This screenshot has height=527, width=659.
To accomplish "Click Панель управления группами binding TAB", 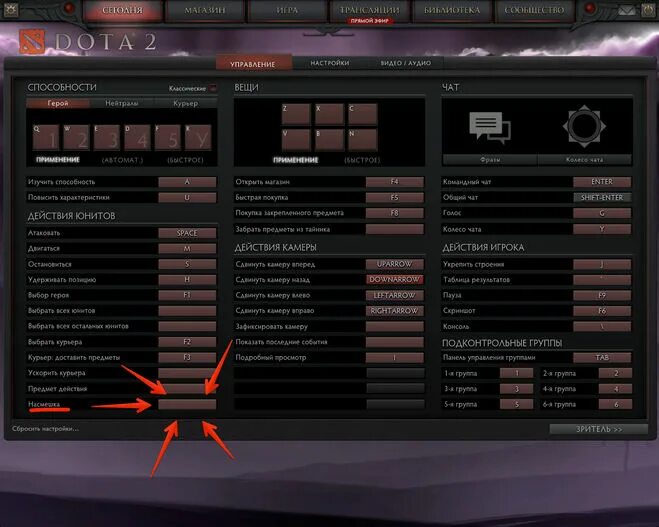I will click(x=602, y=357).
